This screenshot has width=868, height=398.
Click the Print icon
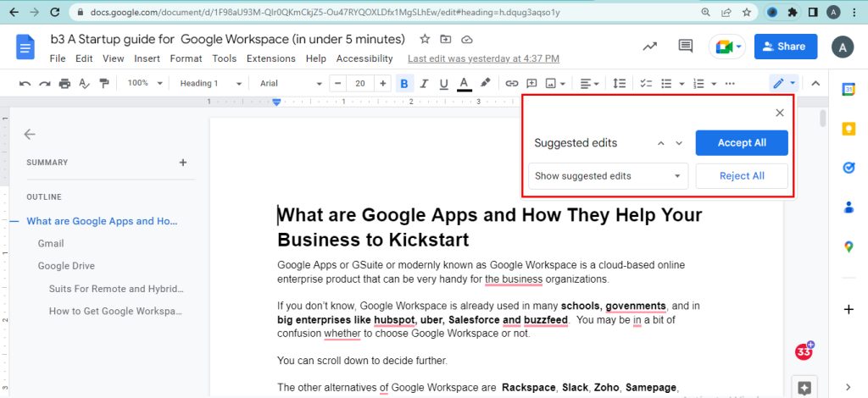[64, 84]
